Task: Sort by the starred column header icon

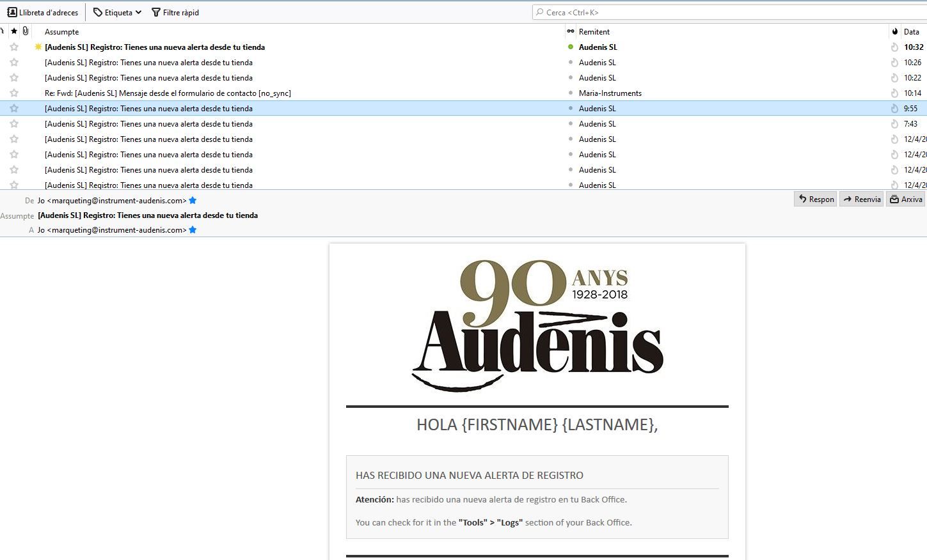Action: click(x=14, y=31)
